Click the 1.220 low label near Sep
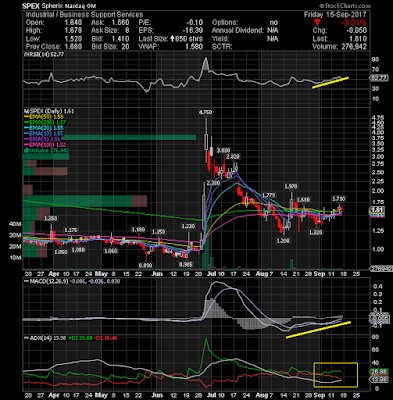Image resolution: width=393 pixels, height=400 pixels. tap(315, 232)
